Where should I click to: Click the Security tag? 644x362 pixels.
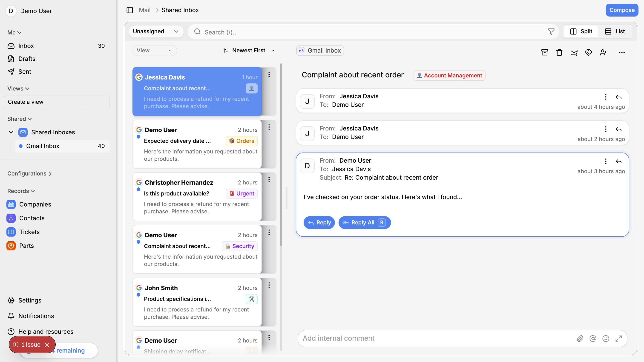(239, 246)
